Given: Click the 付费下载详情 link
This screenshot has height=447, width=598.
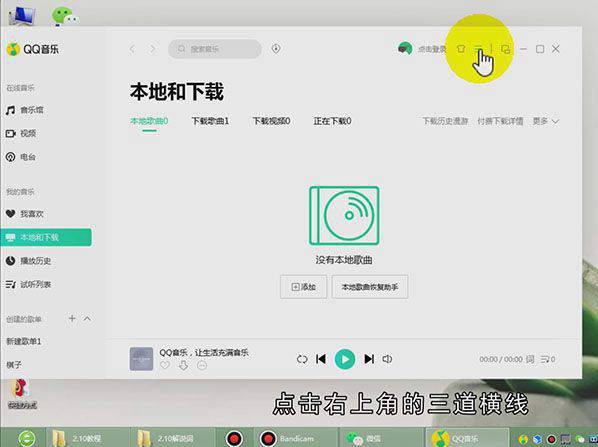Looking at the screenshot, I should pyautogui.click(x=500, y=121).
